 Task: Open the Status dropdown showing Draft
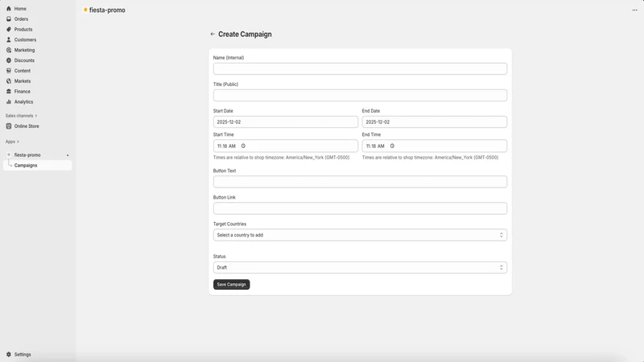click(x=360, y=267)
